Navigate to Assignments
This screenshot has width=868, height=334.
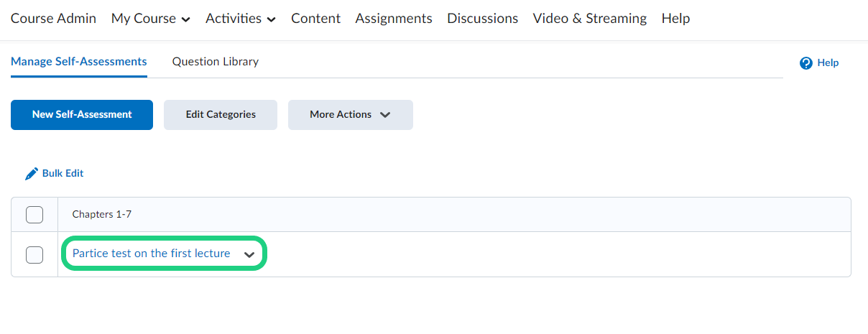coord(394,19)
